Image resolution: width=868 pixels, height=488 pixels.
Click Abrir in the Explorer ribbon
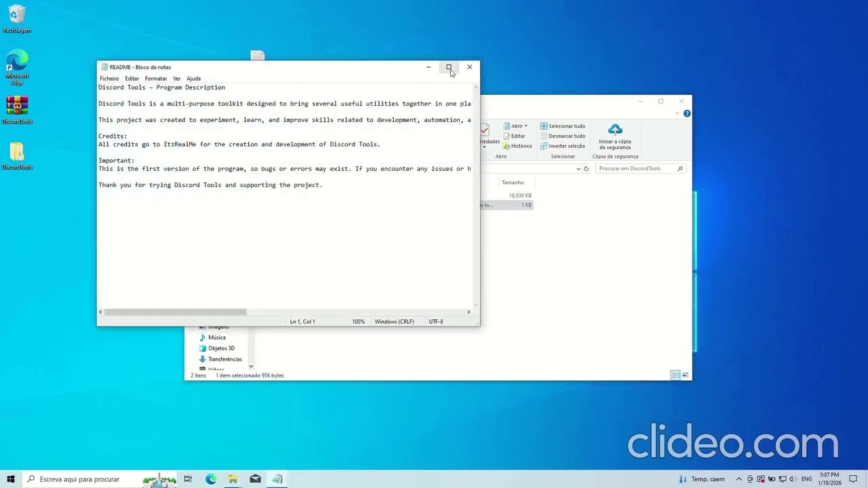515,126
